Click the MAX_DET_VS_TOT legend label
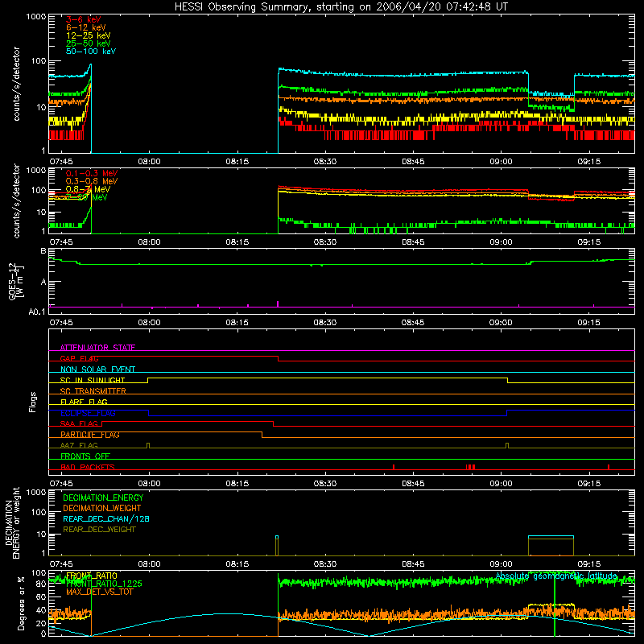 pyautogui.click(x=99, y=592)
